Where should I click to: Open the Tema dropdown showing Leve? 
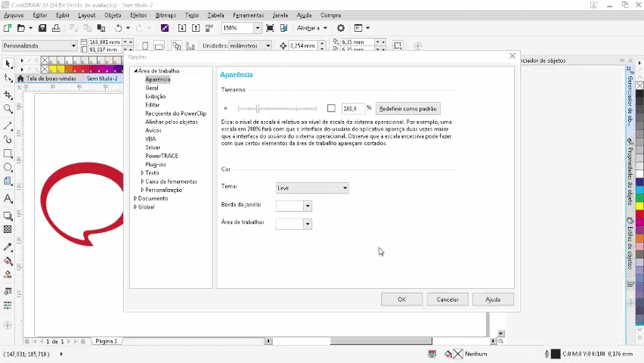[x=312, y=188]
